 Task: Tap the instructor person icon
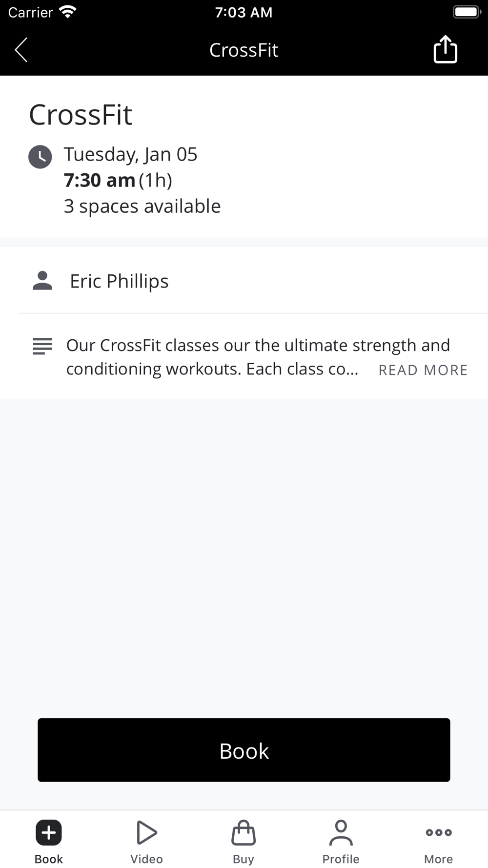(x=42, y=281)
